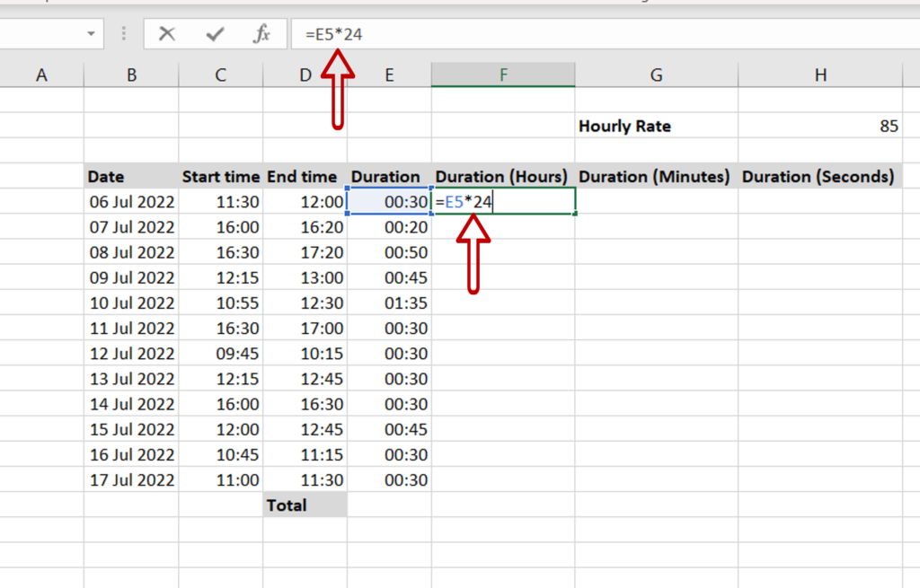The width and height of the screenshot is (920, 588).
Task: Select the 11 Jul 2022 date cell
Action: 131,329
